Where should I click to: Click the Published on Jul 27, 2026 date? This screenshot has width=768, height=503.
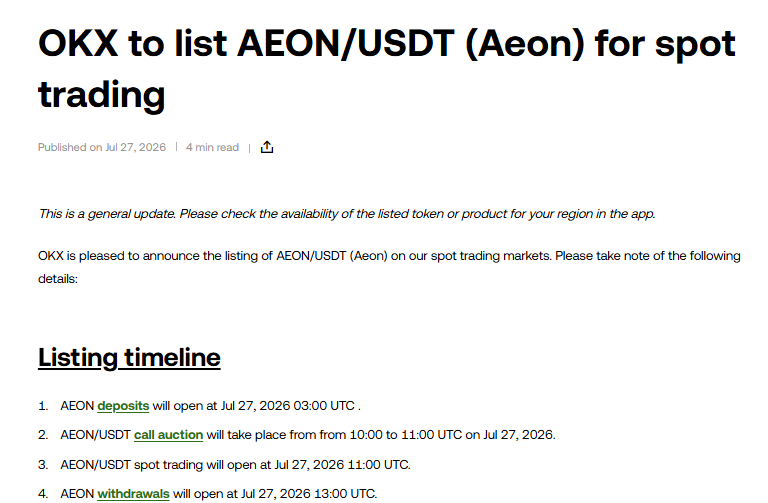tap(102, 147)
